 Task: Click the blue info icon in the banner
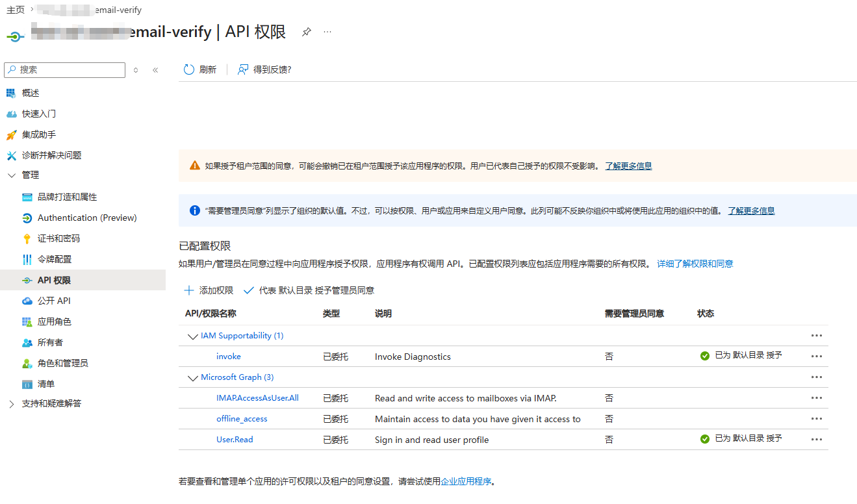tap(194, 210)
